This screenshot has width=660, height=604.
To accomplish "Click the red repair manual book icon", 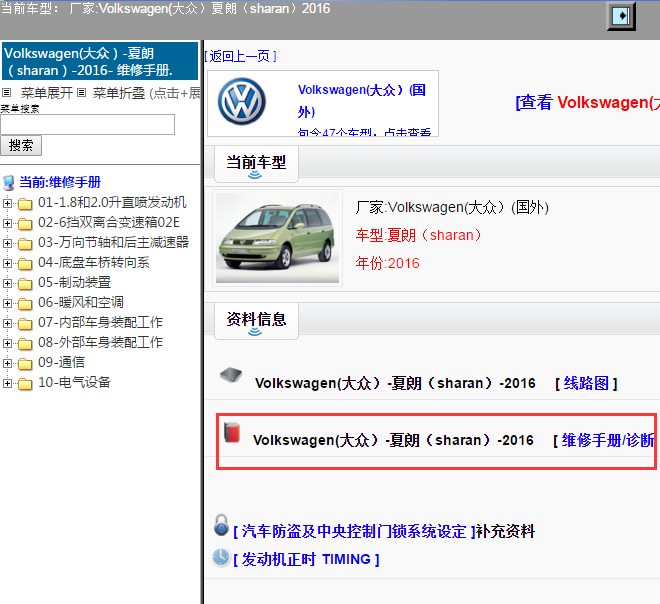I will point(232,432).
